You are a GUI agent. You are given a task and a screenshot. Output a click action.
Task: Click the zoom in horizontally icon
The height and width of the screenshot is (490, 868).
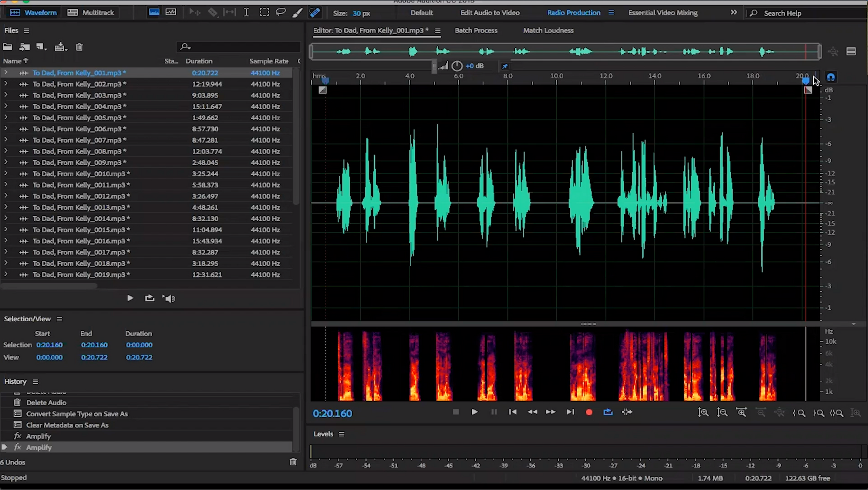coord(742,412)
